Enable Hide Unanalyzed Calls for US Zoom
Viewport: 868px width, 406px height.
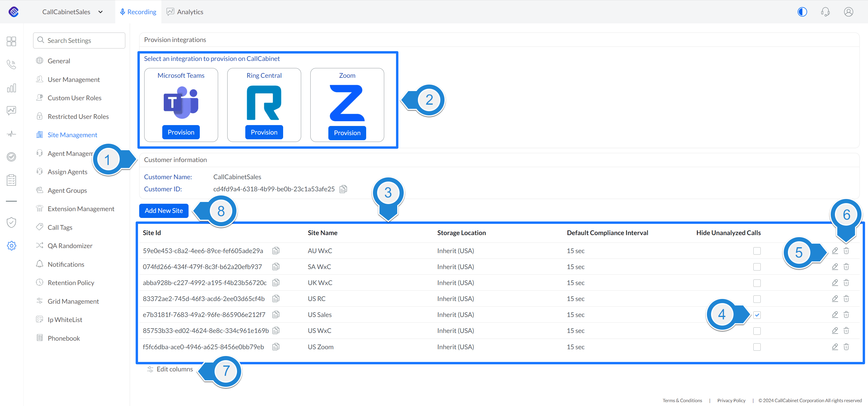(x=757, y=347)
